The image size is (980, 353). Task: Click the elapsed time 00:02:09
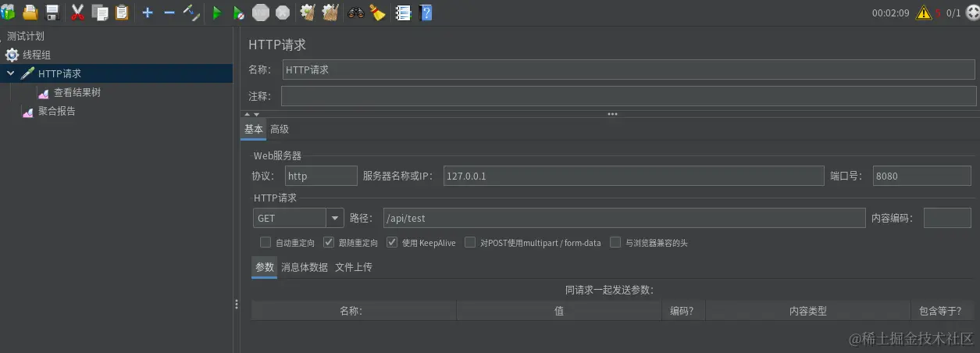(891, 12)
